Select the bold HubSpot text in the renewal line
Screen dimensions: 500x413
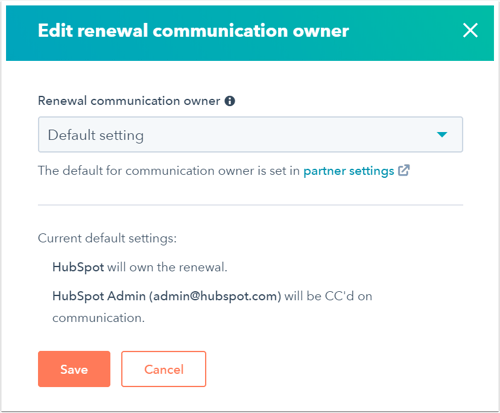78,267
